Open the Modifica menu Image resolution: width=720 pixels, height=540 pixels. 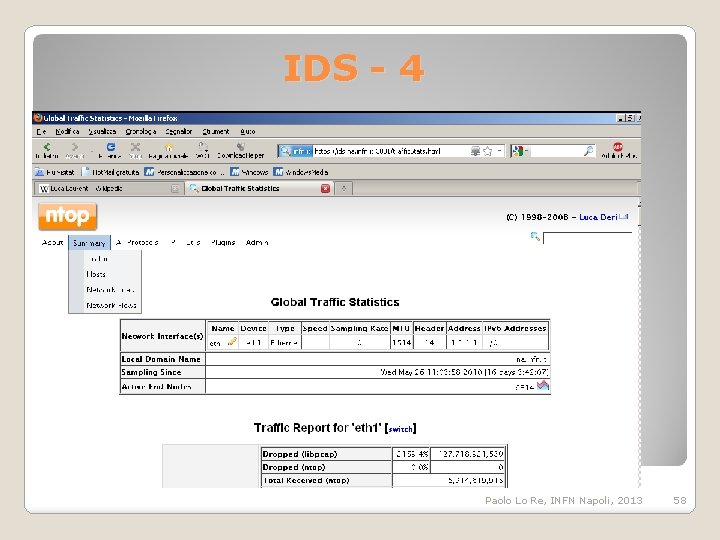[67, 131]
